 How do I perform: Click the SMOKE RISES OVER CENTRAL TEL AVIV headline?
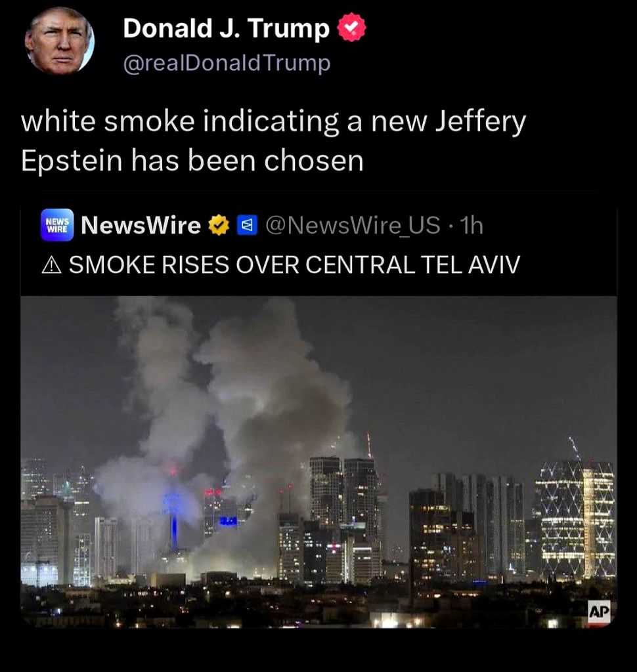click(x=294, y=264)
